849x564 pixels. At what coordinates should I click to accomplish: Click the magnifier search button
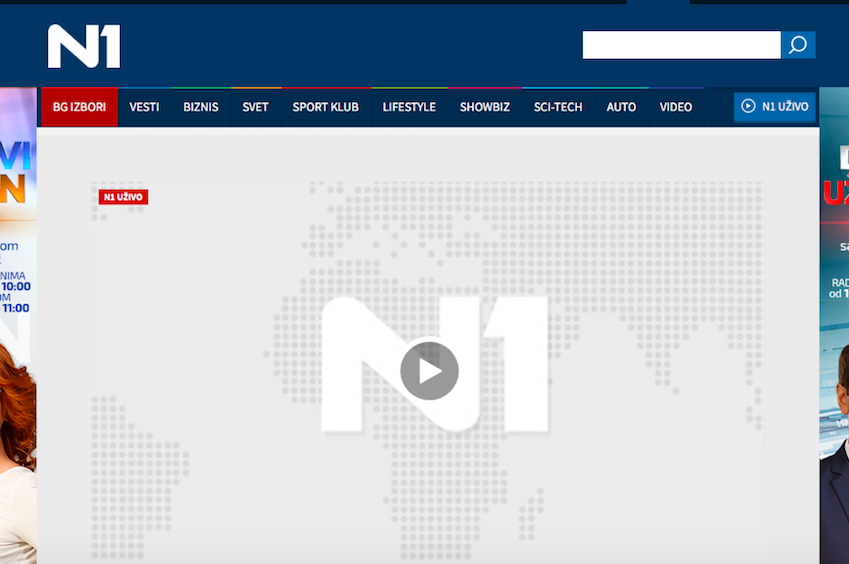tap(798, 45)
